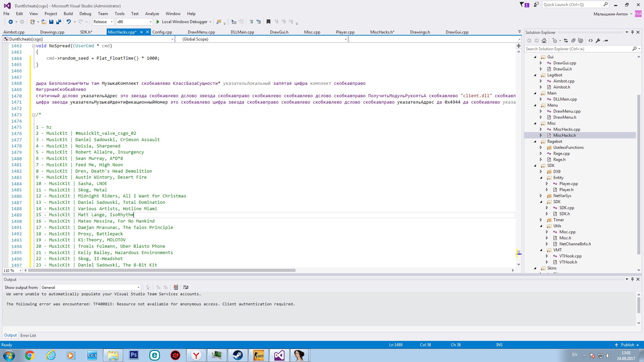Toggle a bookmark on the current line
Image resolution: width=644 pixels, height=362 pixels.
click(268, 22)
